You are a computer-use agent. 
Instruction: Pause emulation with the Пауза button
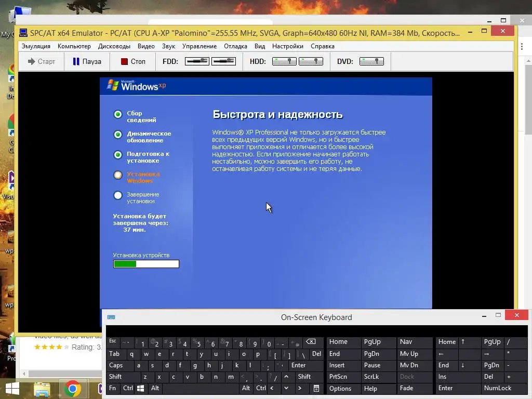87,61
